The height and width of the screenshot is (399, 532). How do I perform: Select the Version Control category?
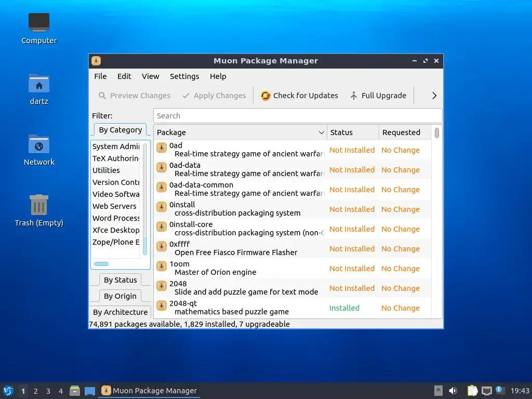point(115,182)
